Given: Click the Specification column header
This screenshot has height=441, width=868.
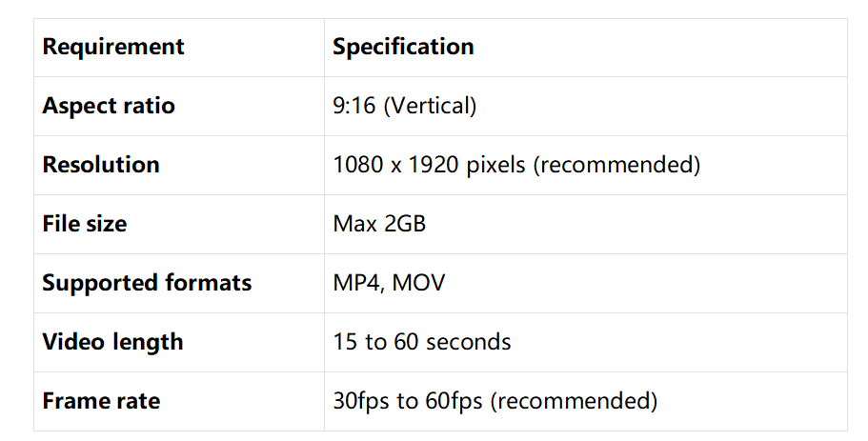Looking at the screenshot, I should tap(403, 47).
